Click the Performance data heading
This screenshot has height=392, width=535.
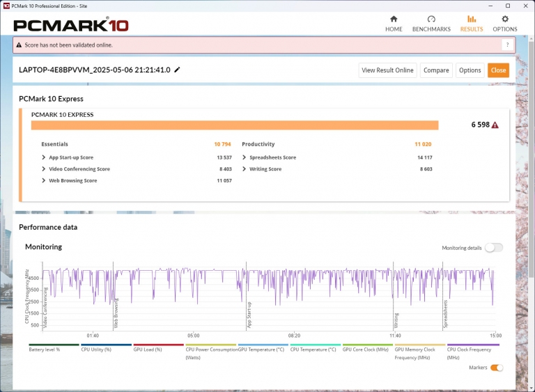coord(48,227)
